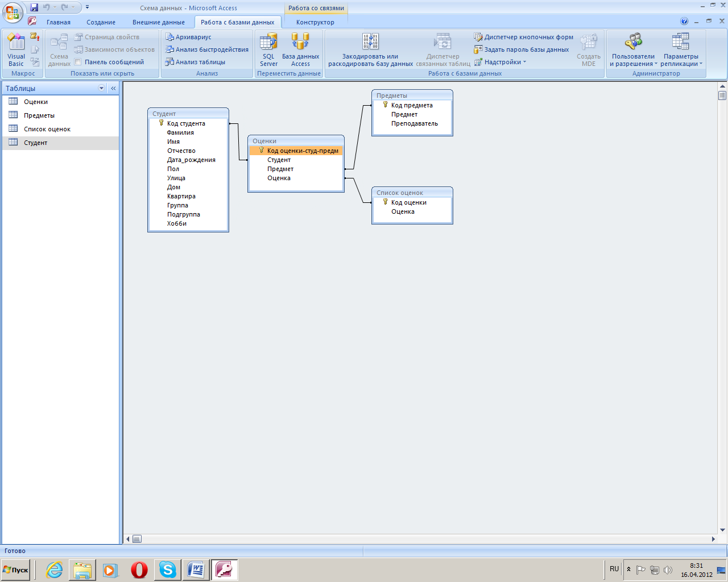
Task: Open the Visual Basic editor
Action: pos(16,49)
